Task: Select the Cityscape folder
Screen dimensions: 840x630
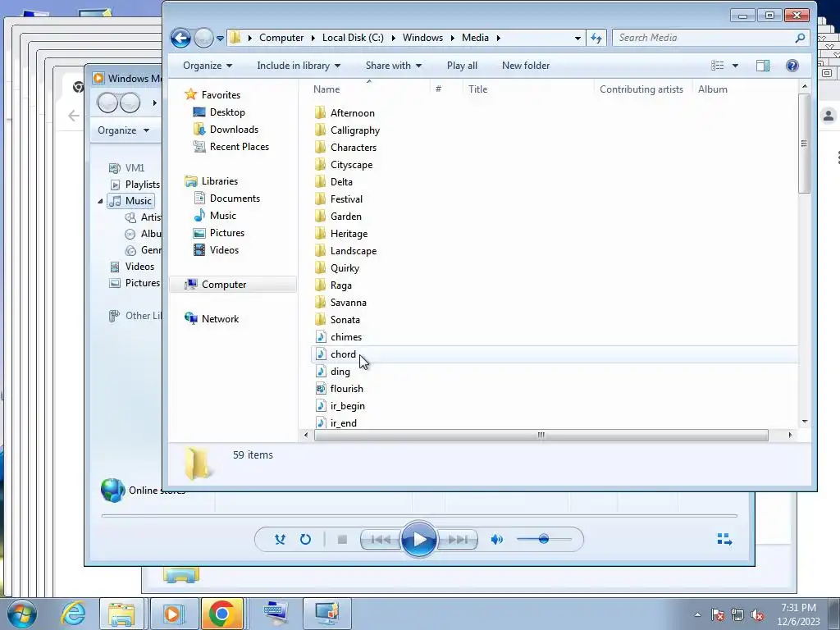Action: pos(351,164)
